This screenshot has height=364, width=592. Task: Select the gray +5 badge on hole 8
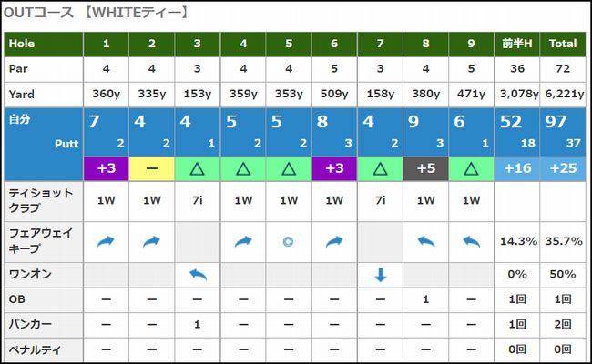[x=426, y=167]
